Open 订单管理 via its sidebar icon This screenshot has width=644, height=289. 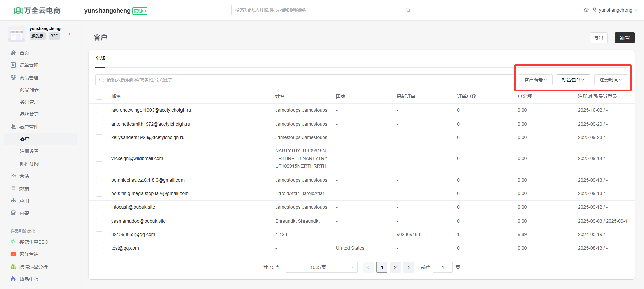[x=13, y=65]
